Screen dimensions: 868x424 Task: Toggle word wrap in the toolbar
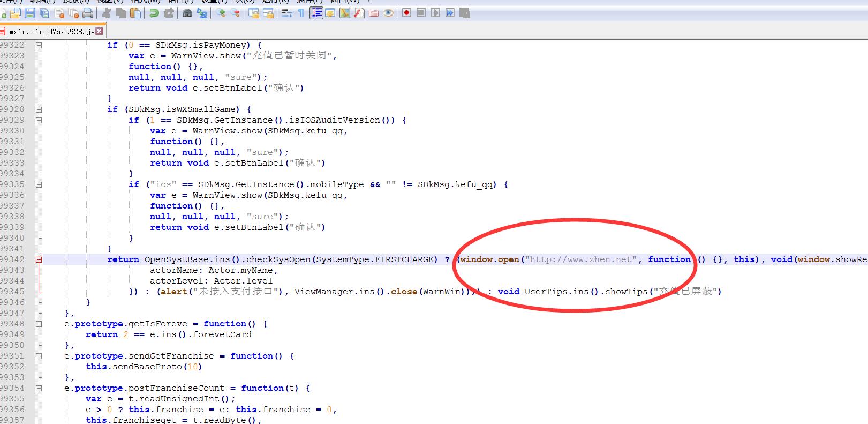pos(286,13)
